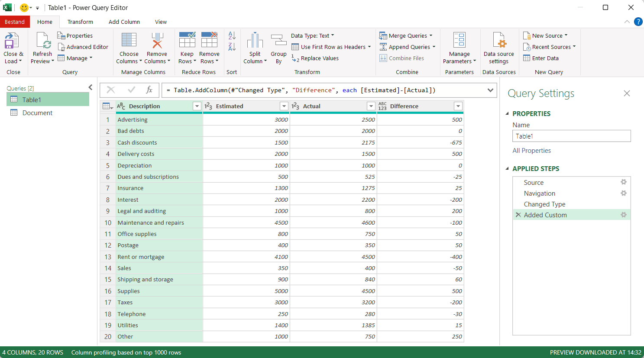The image size is (644, 358).
Task: Open the Estimated column filter dropdown
Action: [x=284, y=106]
